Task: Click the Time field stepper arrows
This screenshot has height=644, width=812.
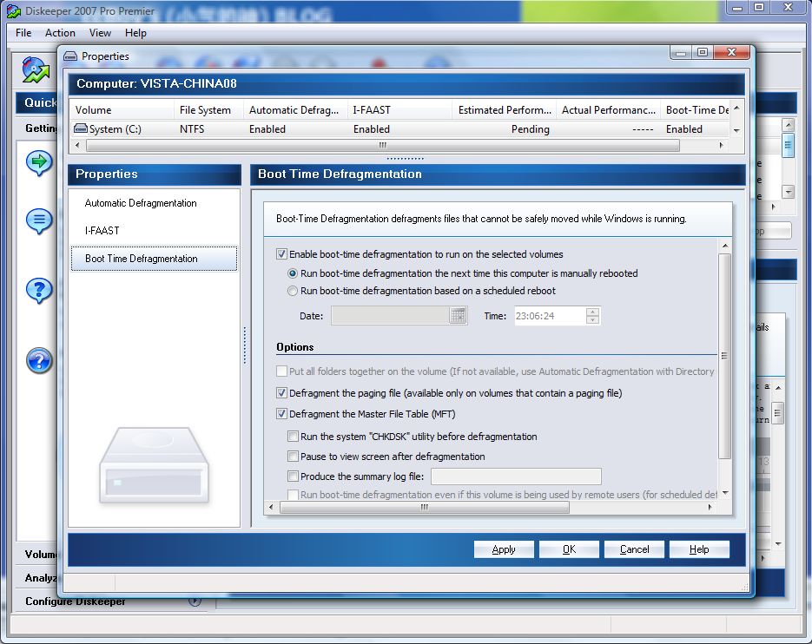Action: pyautogui.click(x=592, y=316)
